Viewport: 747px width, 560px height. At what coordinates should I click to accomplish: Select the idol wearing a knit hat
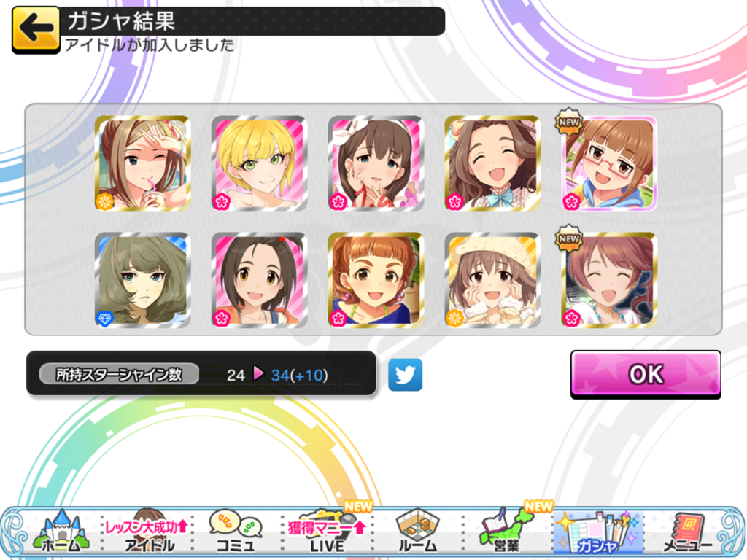pyautogui.click(x=492, y=280)
